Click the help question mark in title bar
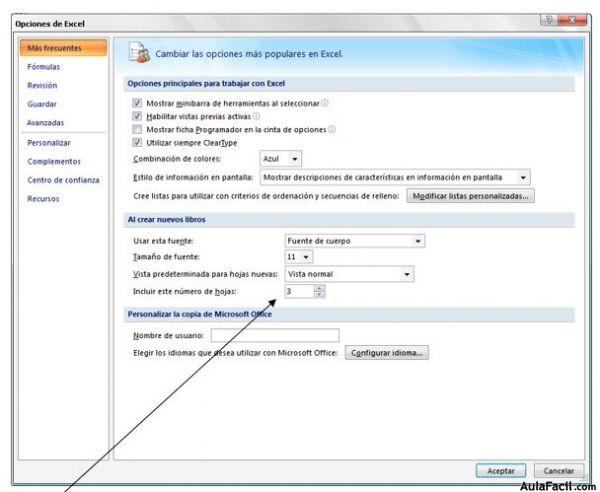The height and width of the screenshot is (492, 600). pyautogui.click(x=549, y=20)
